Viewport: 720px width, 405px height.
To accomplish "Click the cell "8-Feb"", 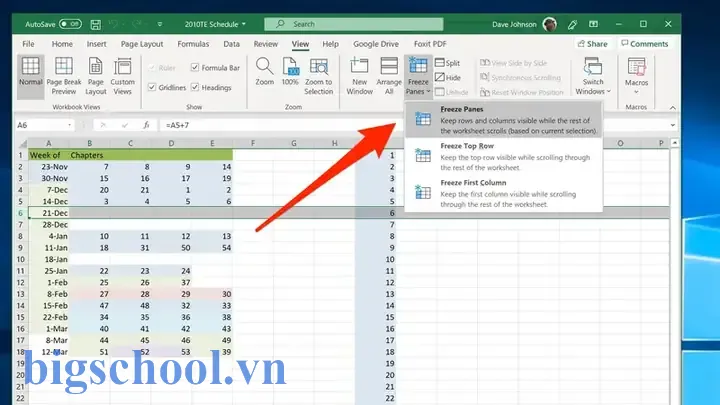I will [49, 294].
